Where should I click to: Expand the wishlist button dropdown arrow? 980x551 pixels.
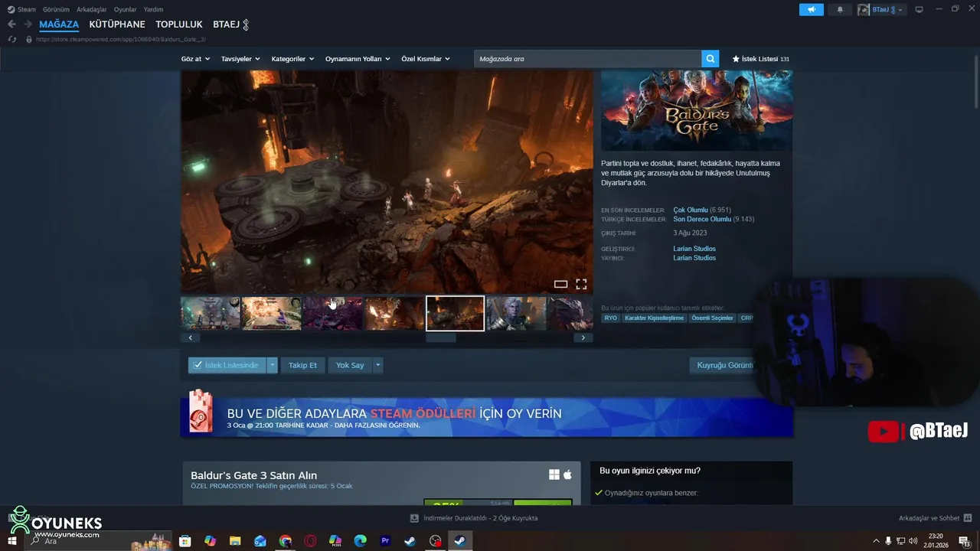click(x=272, y=365)
